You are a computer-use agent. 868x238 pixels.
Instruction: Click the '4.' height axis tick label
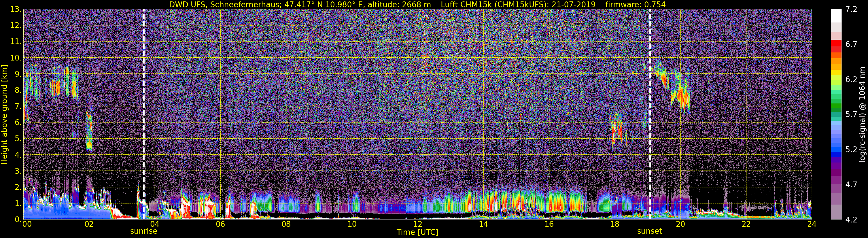click(x=18, y=155)
